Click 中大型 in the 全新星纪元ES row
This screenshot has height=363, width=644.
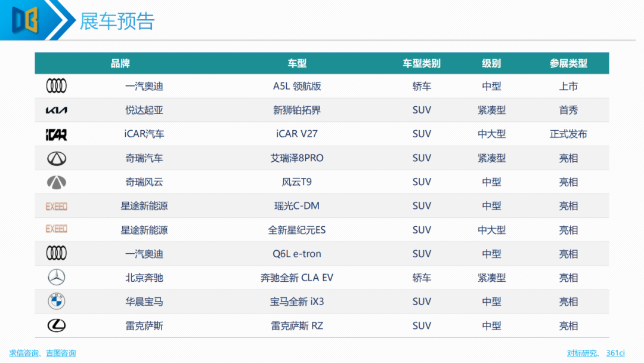[x=491, y=230]
